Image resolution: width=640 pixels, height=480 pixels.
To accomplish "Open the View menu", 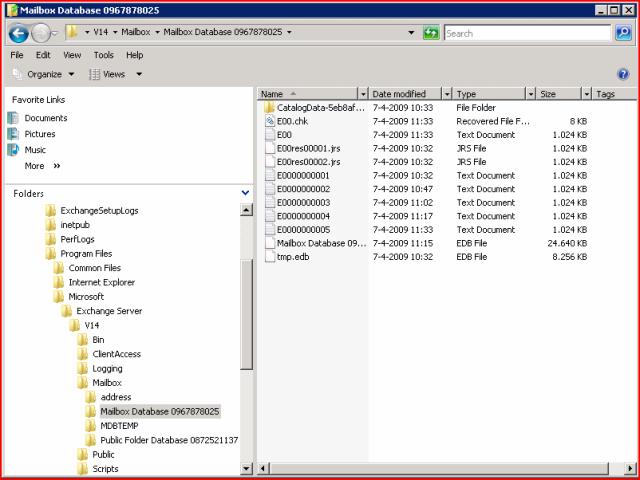I will pyautogui.click(x=72, y=55).
